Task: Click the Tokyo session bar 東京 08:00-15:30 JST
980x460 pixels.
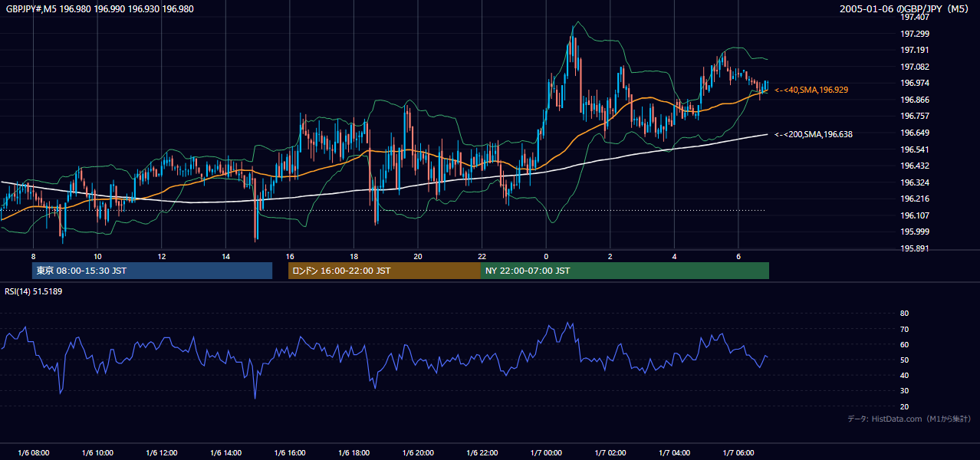Action: click(x=152, y=271)
